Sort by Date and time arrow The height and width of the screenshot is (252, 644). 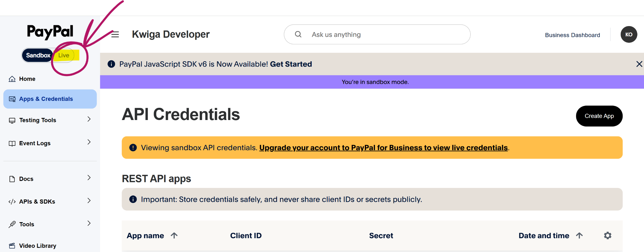click(x=580, y=235)
